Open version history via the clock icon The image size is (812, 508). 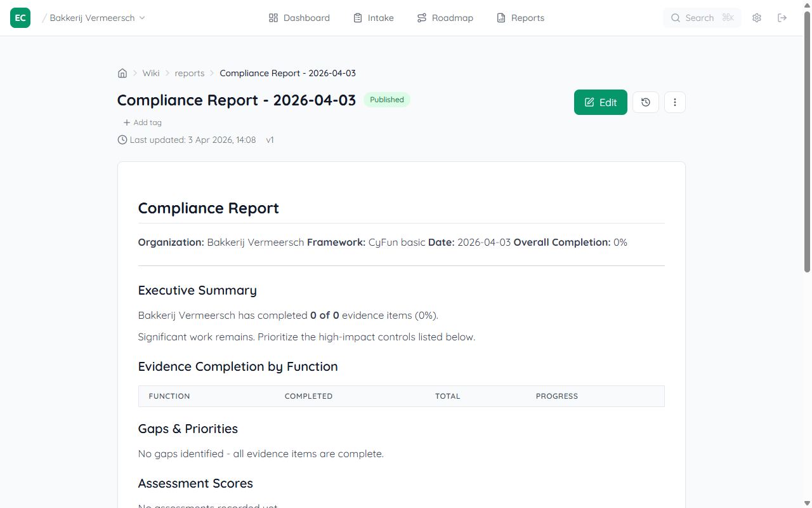pos(645,102)
